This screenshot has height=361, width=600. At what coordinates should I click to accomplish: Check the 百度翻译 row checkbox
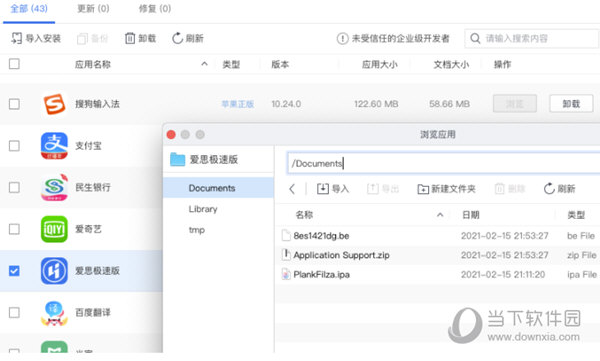coord(14,312)
